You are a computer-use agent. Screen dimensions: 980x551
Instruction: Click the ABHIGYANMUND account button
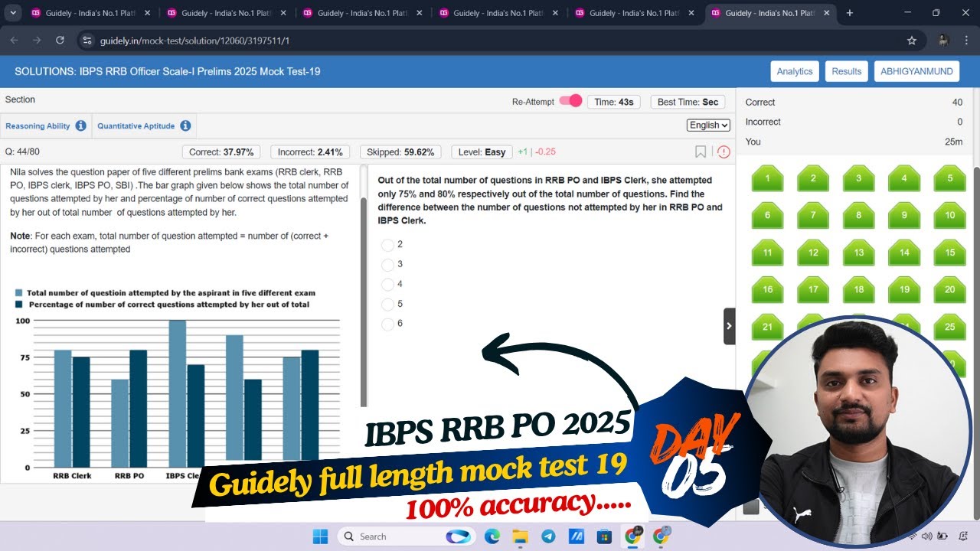tap(917, 71)
